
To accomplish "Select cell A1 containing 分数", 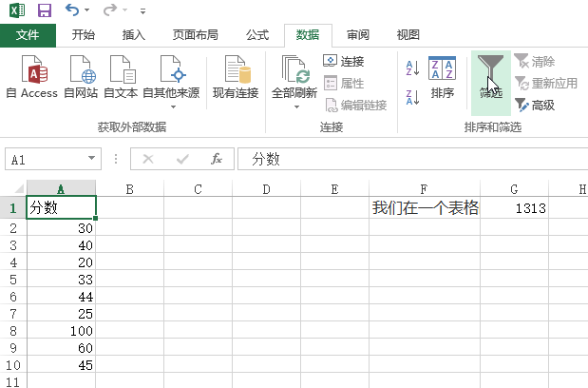I will click(x=62, y=207).
